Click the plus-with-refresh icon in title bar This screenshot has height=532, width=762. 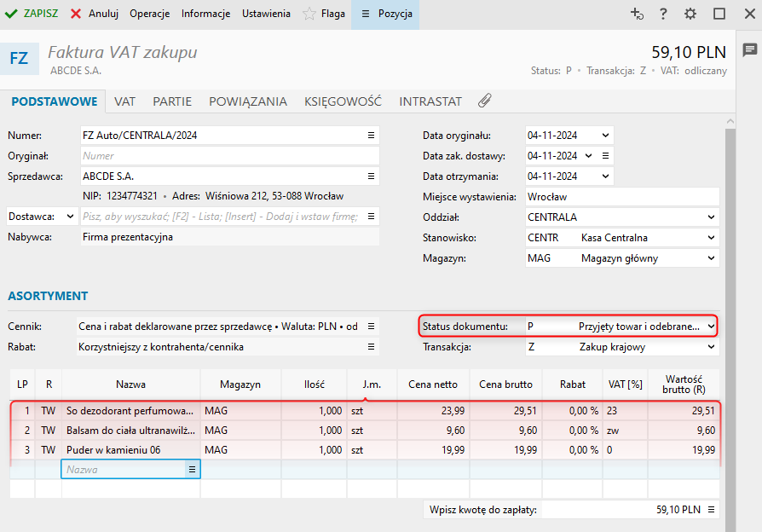(637, 14)
